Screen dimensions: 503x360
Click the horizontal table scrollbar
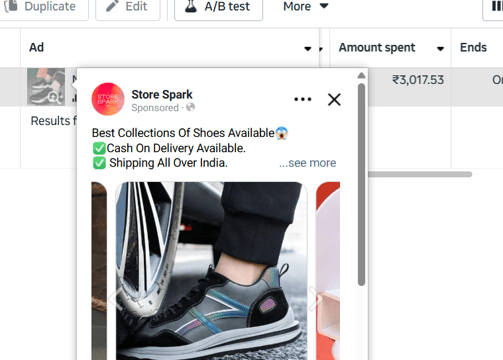coord(420,174)
